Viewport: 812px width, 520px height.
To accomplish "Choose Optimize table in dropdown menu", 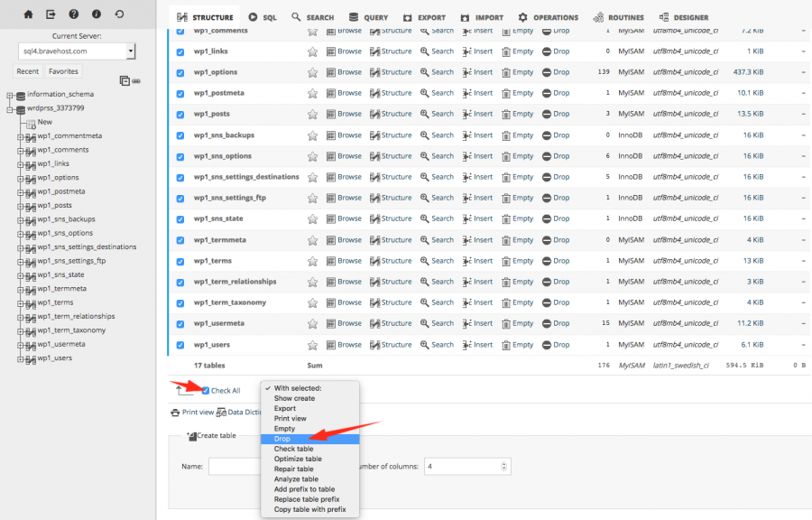I will point(309,459).
